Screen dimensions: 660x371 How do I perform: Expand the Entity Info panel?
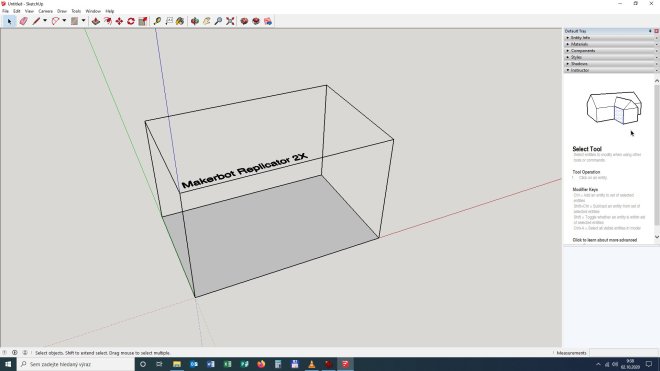[x=611, y=38]
